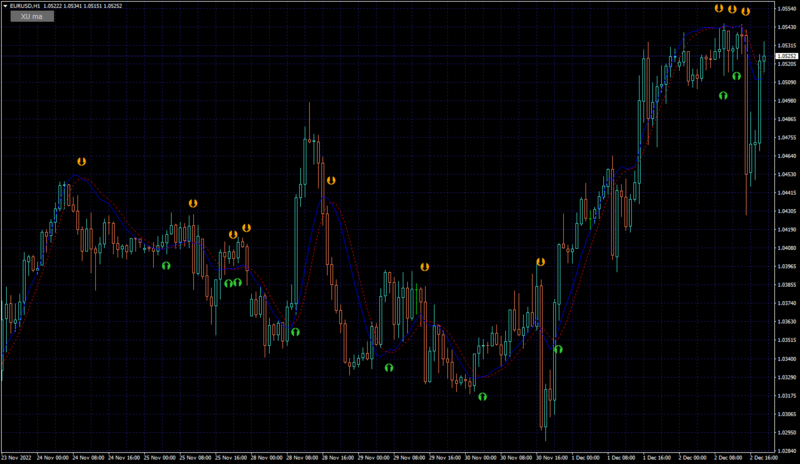The height and width of the screenshot is (464, 800).
Task: Click the 2 Dec 16:00 time label
Action: (x=764, y=458)
